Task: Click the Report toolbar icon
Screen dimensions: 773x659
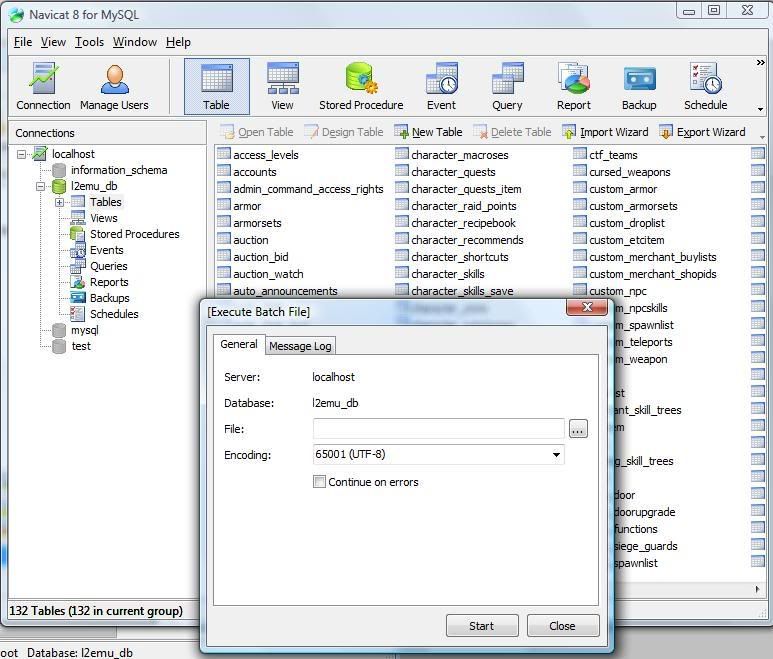Action: click(573, 87)
